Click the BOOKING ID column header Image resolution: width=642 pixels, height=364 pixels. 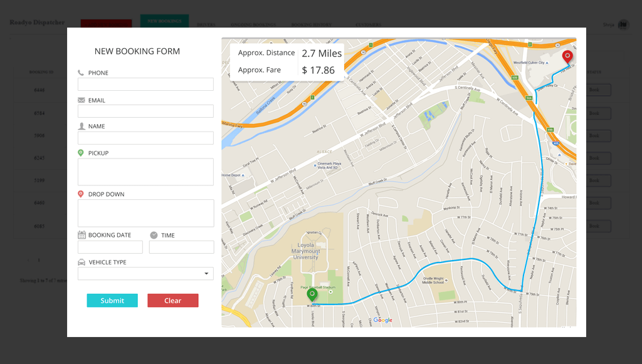click(41, 72)
